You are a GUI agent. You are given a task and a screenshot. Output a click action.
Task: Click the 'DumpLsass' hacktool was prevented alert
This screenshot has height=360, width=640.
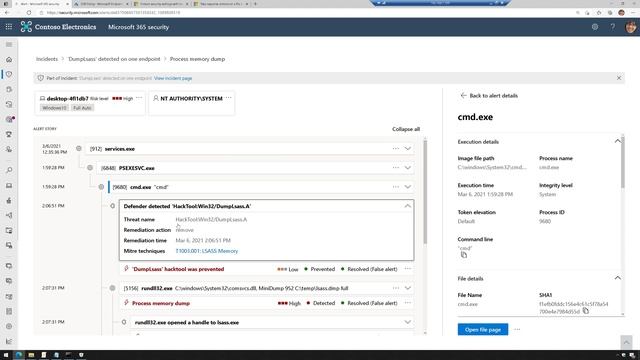[x=178, y=269]
